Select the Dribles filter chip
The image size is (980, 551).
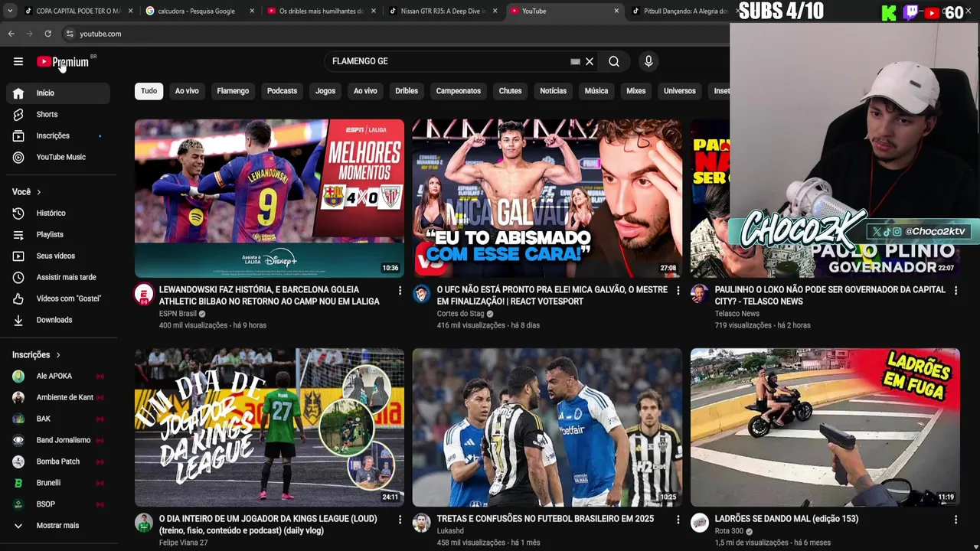coord(407,90)
